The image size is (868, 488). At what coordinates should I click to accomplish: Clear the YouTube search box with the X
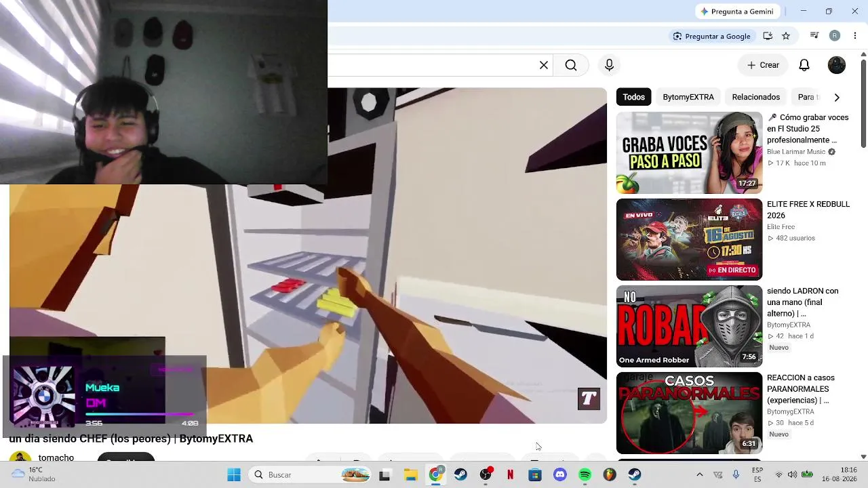544,65
